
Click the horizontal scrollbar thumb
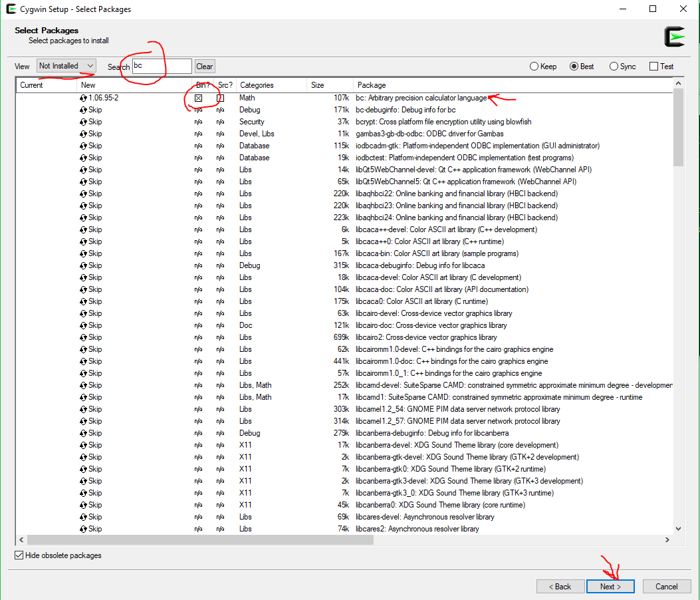200,540
